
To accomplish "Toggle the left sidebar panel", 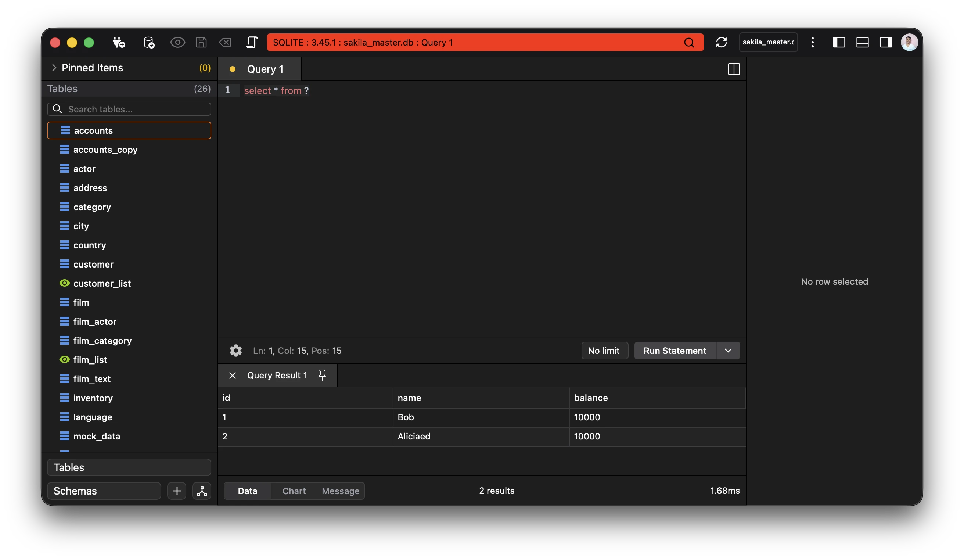I will point(838,43).
